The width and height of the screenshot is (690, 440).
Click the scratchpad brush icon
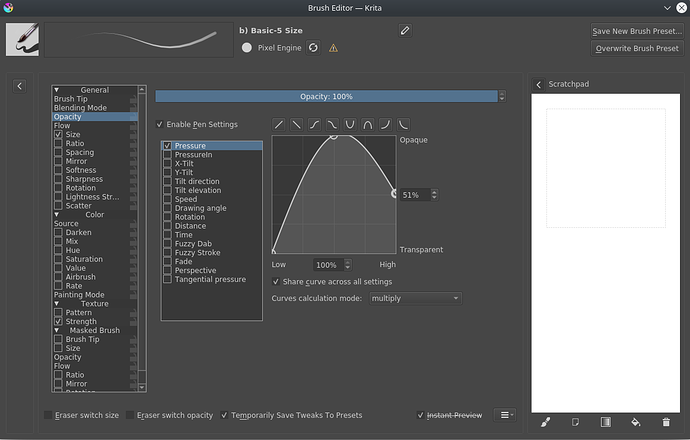click(x=545, y=423)
